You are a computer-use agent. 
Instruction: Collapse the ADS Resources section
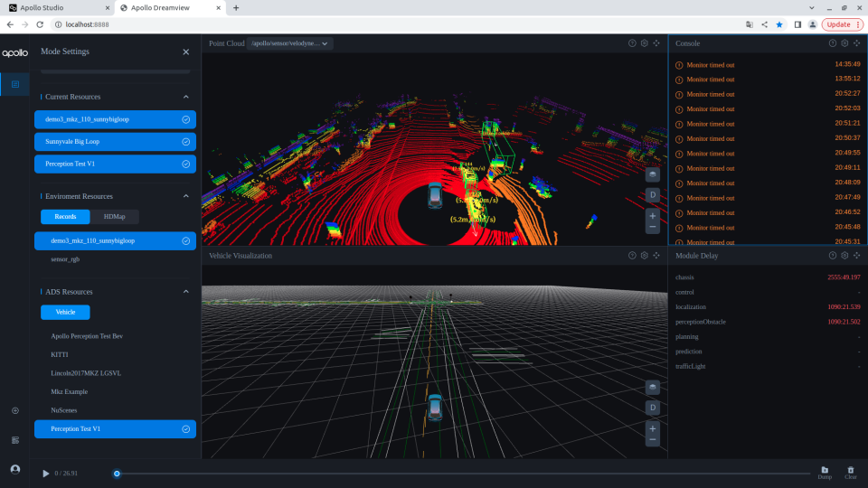point(185,292)
